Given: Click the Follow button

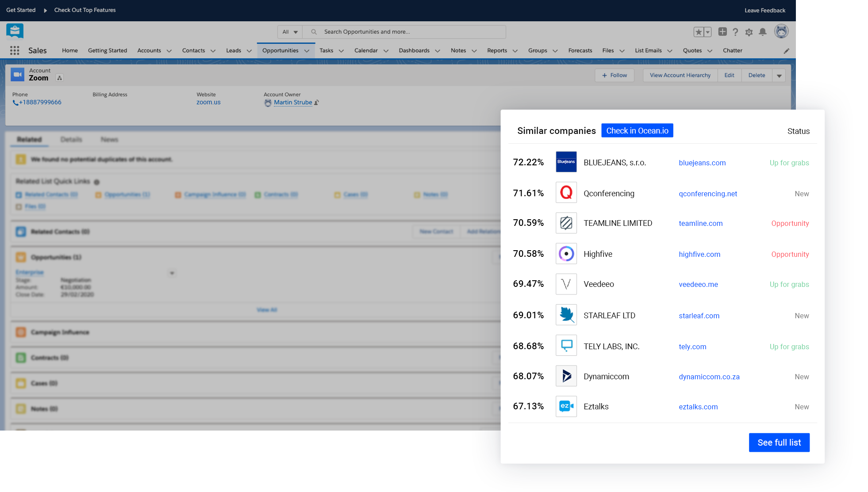Looking at the screenshot, I should tap(615, 76).
